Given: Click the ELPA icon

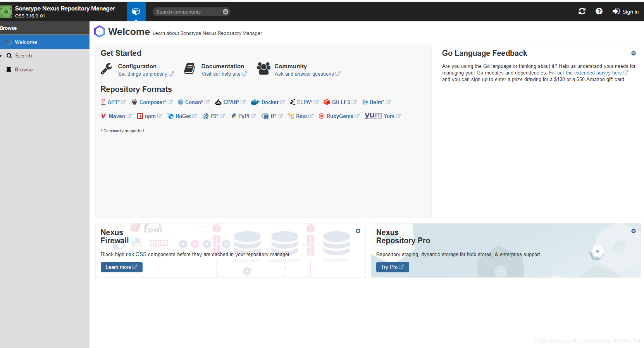Looking at the screenshot, I should (293, 102).
